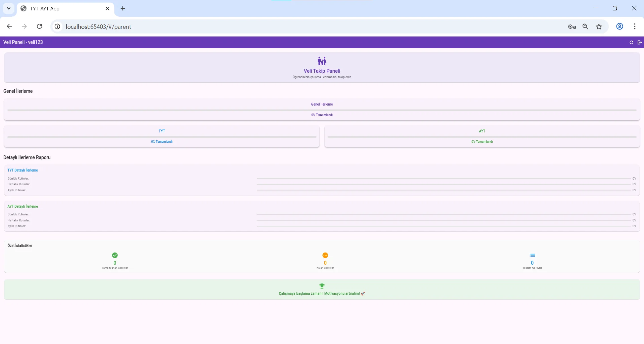Minimize the browser window
The image size is (644, 344).
(596, 8)
